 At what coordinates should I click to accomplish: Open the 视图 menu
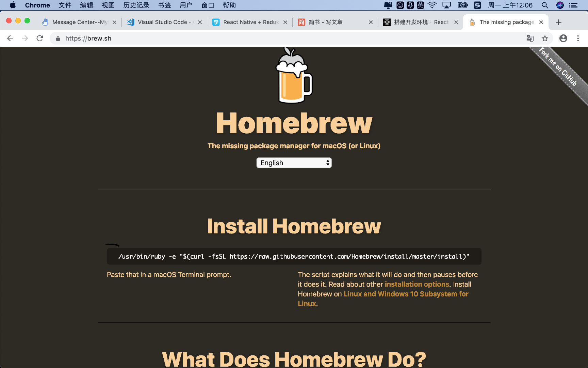pos(108,5)
